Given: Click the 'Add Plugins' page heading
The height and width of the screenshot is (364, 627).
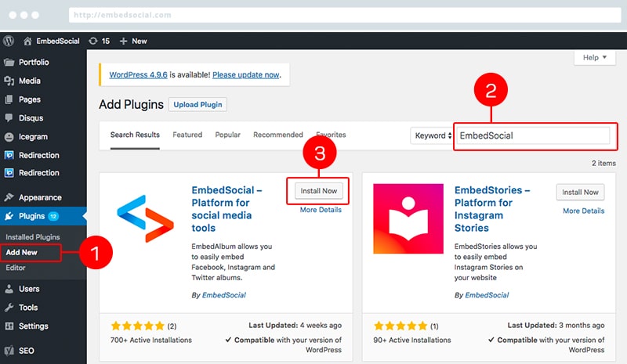Looking at the screenshot, I should (x=131, y=104).
